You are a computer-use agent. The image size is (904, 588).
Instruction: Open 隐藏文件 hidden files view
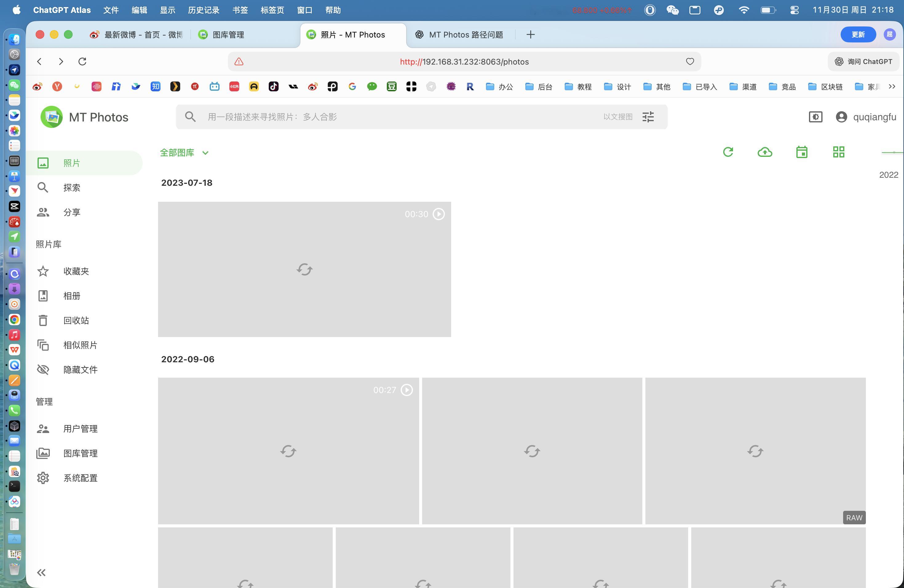(x=80, y=370)
